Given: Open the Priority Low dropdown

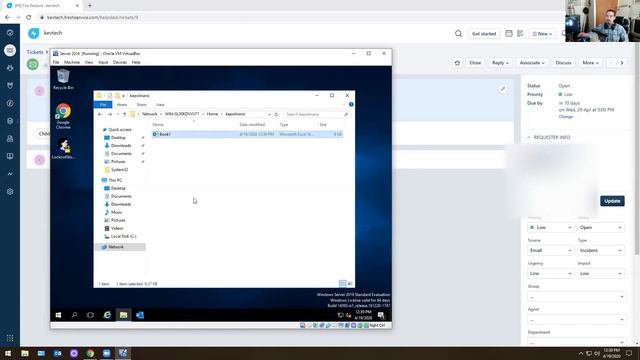Looking at the screenshot, I should click(x=551, y=227).
